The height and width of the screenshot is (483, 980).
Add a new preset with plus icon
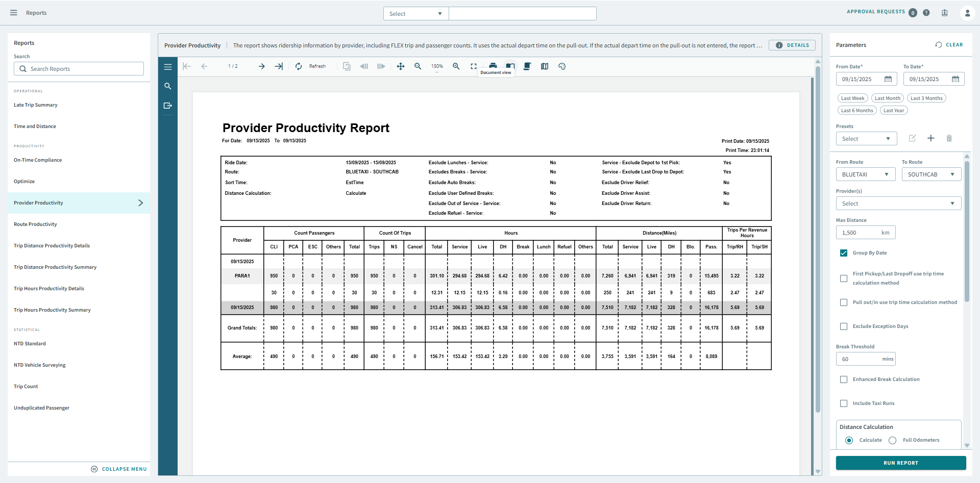[x=930, y=138]
